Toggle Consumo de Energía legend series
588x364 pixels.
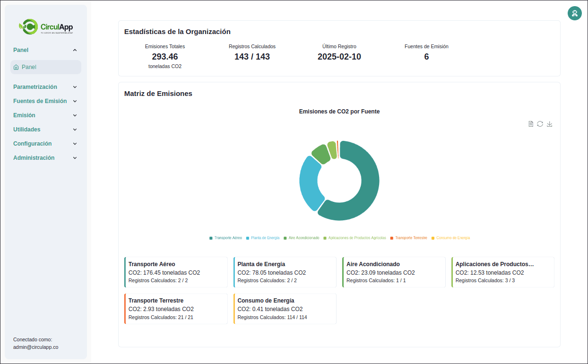point(450,238)
